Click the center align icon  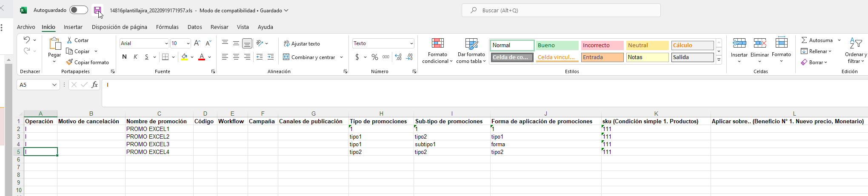(x=236, y=57)
